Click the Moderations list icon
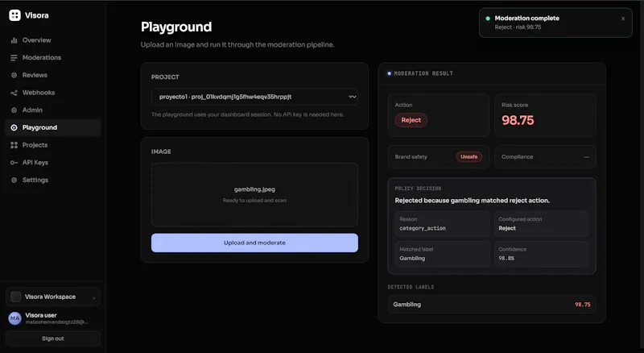This screenshot has height=353, width=644. click(14, 57)
